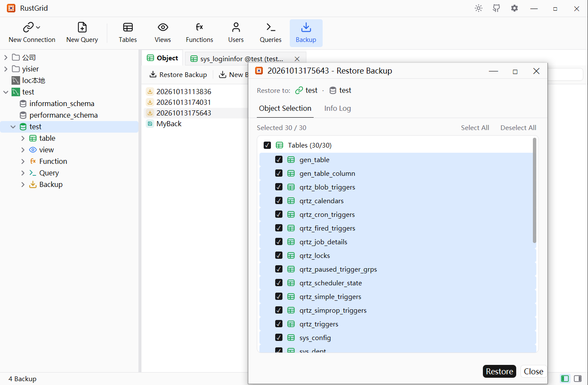This screenshot has width=588, height=385.
Task: Expand the table tree node
Action: coord(23,138)
